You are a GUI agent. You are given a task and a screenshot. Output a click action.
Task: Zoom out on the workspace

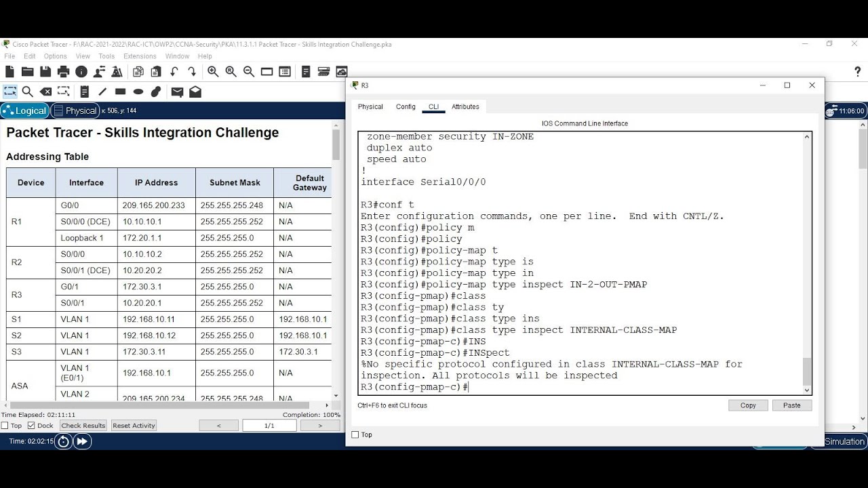tap(249, 72)
